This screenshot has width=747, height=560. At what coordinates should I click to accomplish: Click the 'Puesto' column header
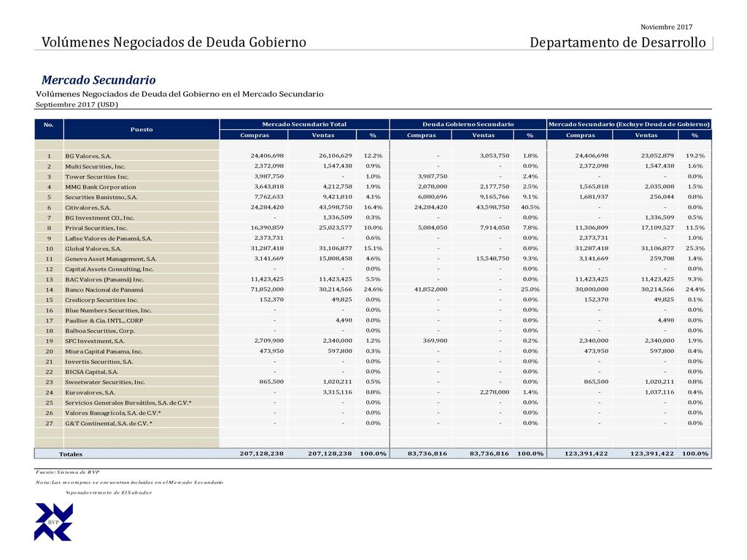tap(142, 130)
